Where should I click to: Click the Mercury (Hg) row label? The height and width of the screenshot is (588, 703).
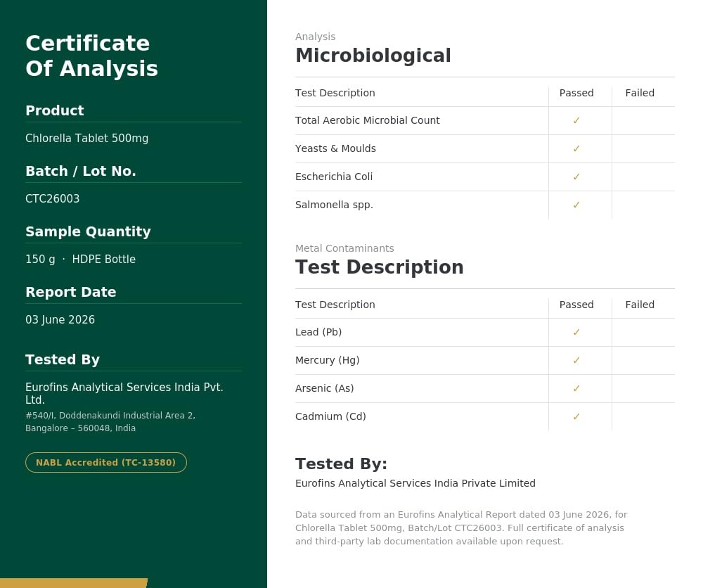(328, 360)
